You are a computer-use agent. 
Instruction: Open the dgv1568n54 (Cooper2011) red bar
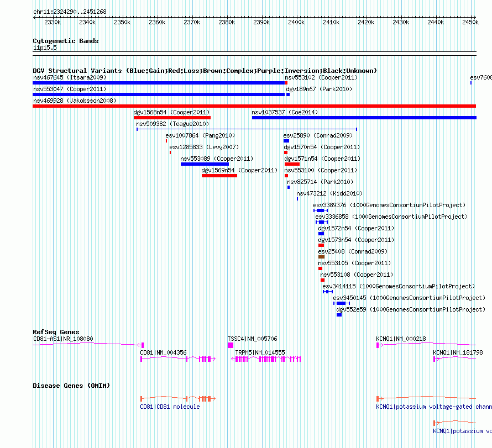(172, 118)
